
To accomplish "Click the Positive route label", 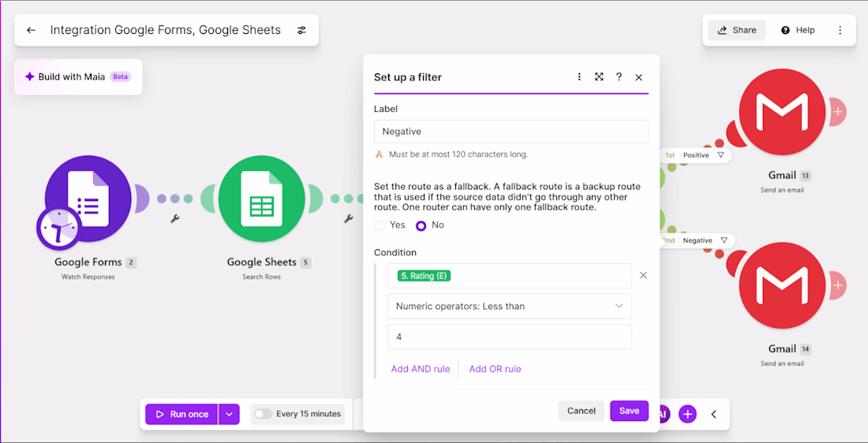I will (696, 155).
